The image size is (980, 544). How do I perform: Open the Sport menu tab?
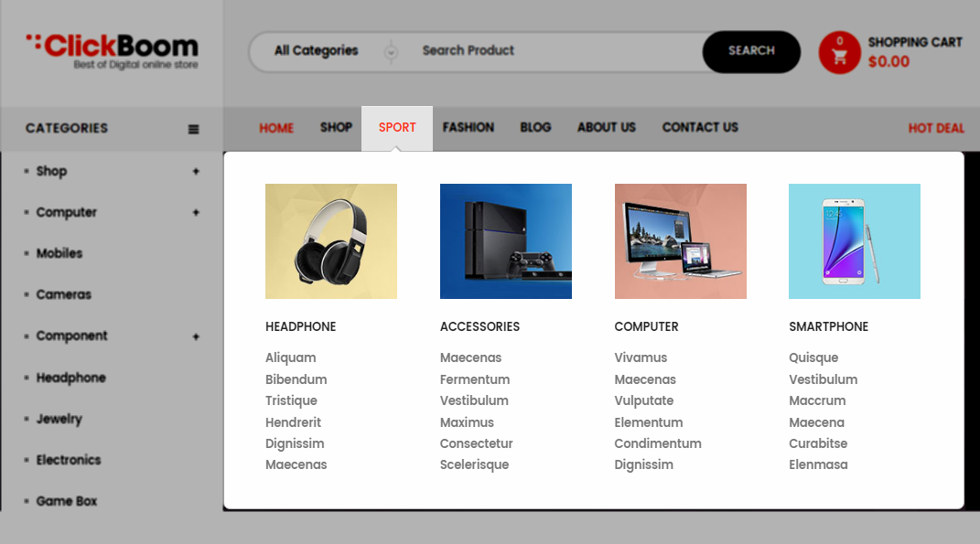coord(397,127)
